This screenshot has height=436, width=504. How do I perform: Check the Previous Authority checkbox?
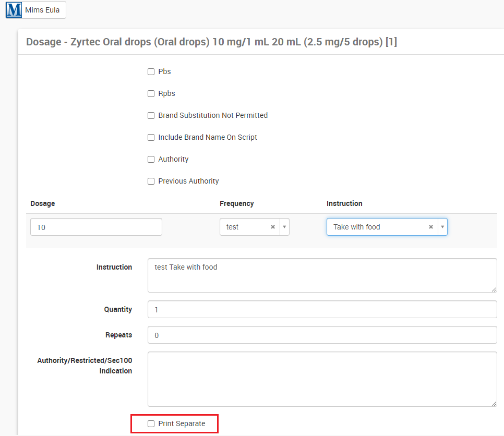pos(151,181)
